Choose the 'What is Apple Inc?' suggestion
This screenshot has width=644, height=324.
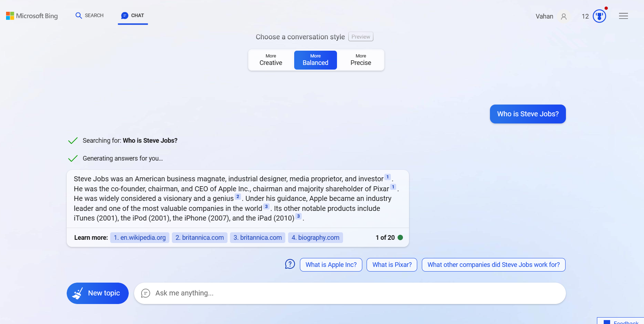coord(331,265)
